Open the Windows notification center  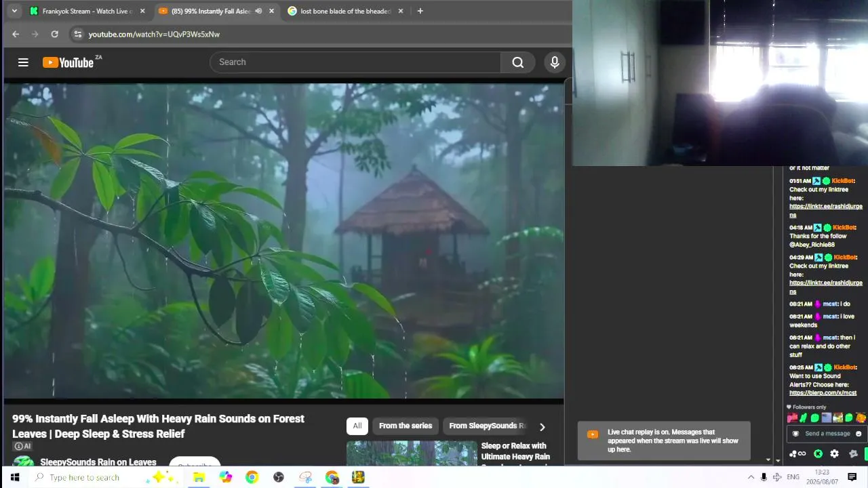(852, 477)
